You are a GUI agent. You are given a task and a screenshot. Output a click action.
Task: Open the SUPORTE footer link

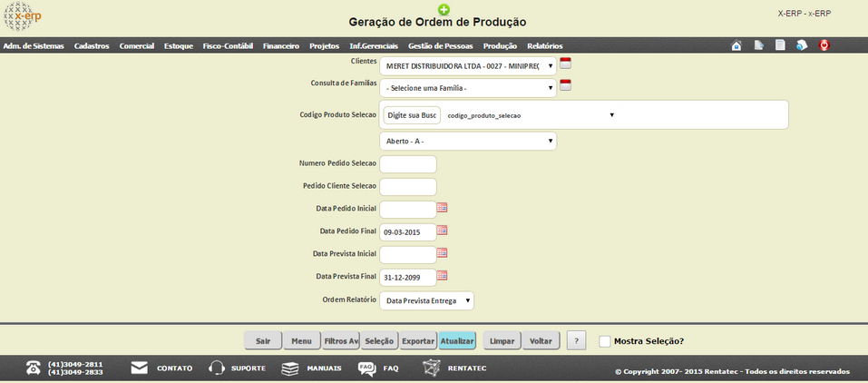(x=248, y=368)
